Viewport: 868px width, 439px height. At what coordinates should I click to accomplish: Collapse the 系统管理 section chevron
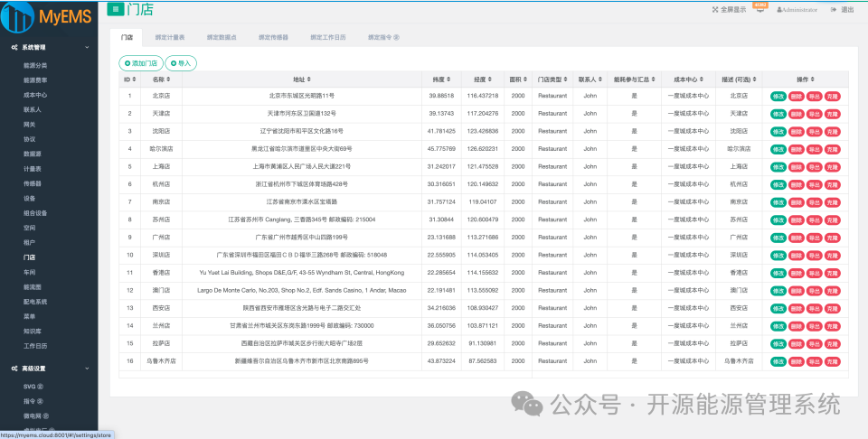[87, 48]
